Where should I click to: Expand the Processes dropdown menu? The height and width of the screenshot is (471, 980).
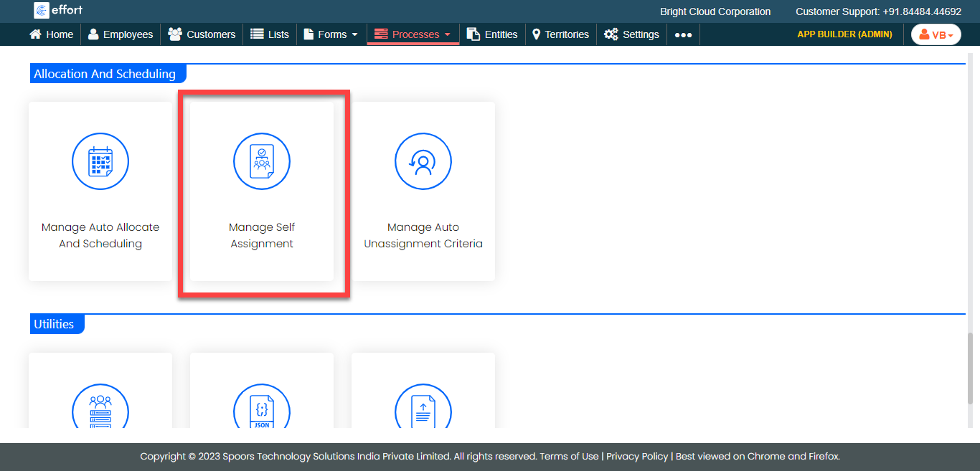pos(413,34)
